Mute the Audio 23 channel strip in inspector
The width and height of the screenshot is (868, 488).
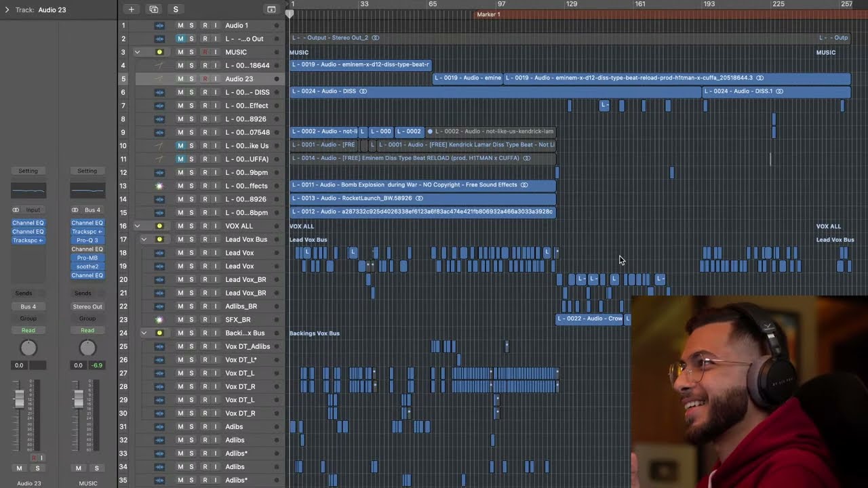click(x=19, y=468)
